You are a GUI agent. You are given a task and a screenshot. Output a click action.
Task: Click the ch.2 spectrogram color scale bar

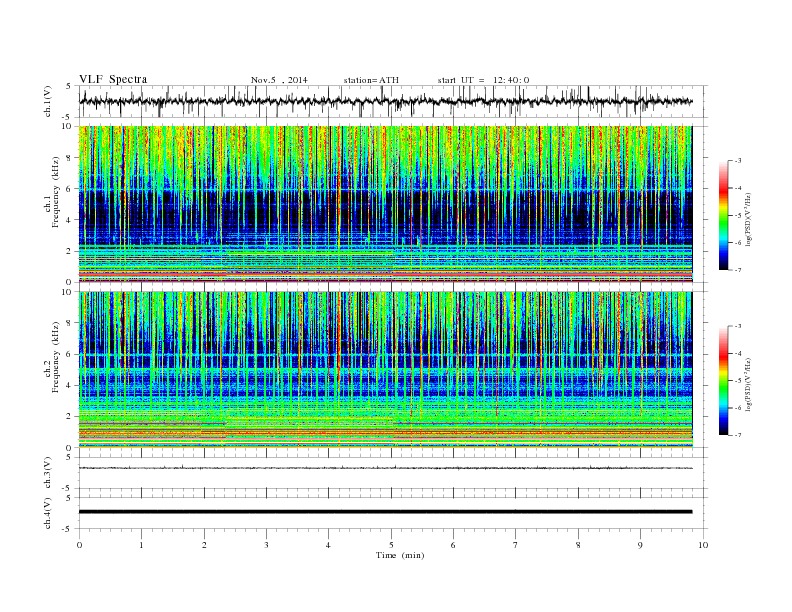723,380
